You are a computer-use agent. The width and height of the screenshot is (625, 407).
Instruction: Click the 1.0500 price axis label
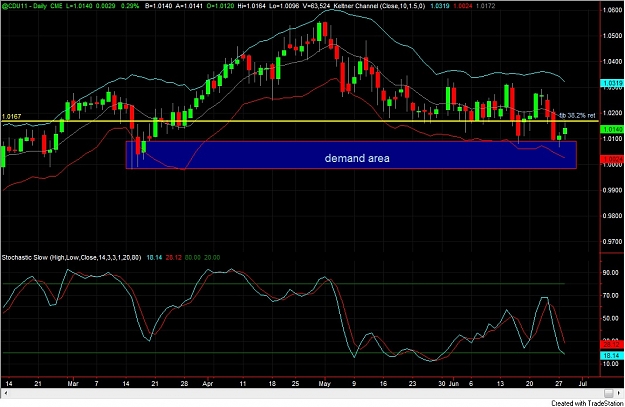(x=612, y=35)
